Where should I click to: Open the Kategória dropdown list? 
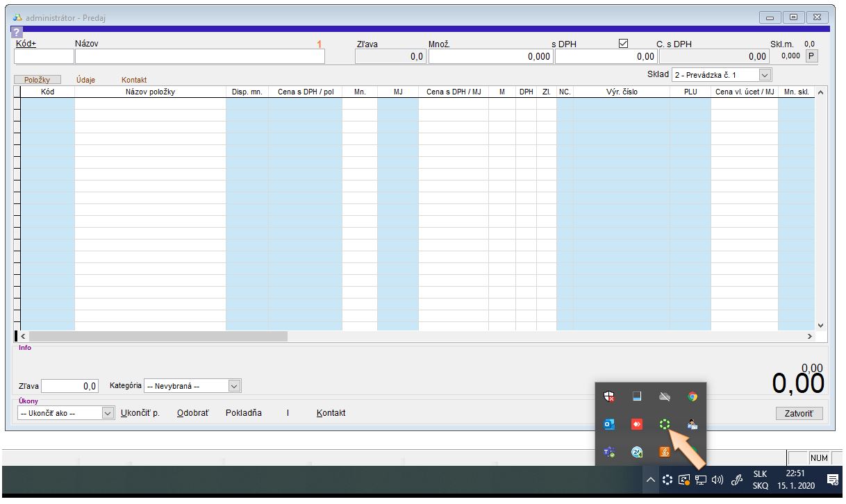point(234,385)
